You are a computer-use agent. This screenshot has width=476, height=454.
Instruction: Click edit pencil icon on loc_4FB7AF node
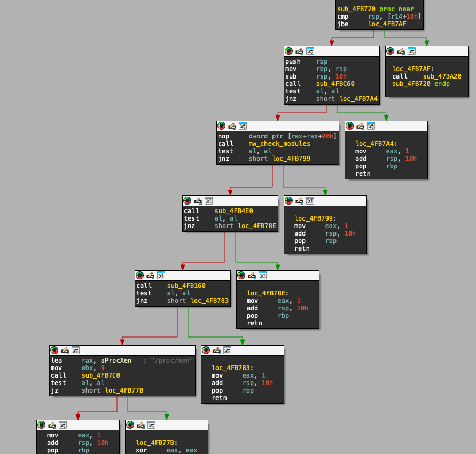pyautogui.click(x=401, y=51)
